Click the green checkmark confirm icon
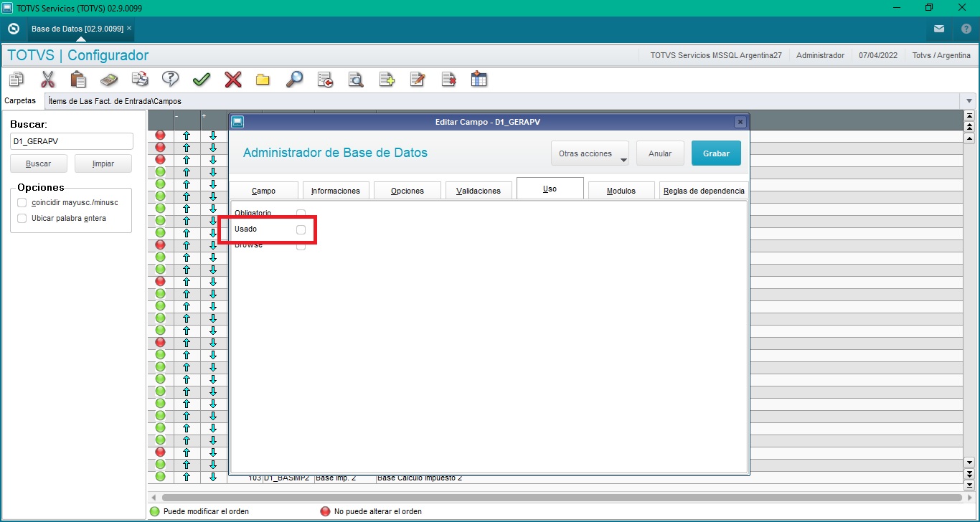 [202, 80]
